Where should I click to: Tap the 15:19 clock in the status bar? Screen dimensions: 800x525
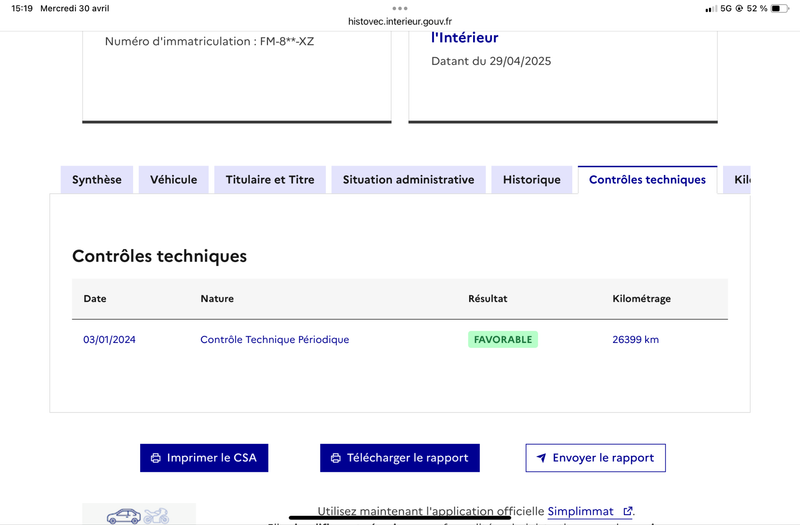pos(22,8)
